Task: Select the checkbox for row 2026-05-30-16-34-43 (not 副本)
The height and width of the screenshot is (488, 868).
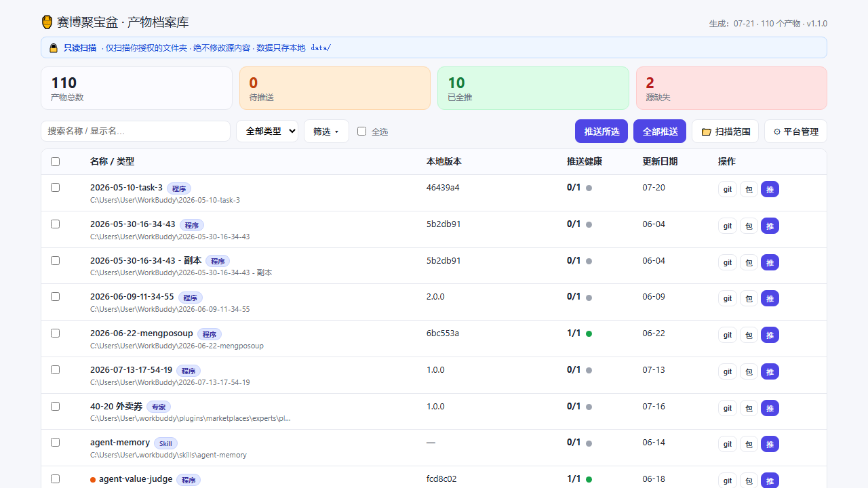Action: tap(56, 224)
